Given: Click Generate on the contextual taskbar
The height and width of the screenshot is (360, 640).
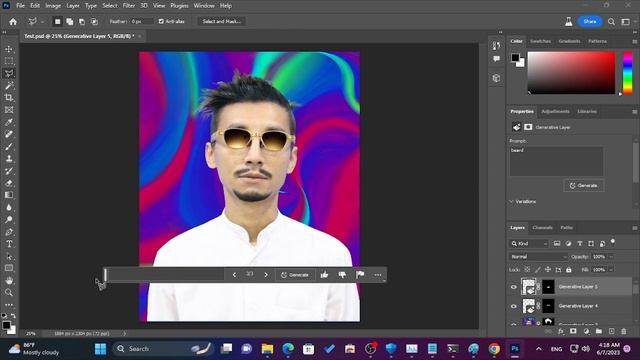Looking at the screenshot, I should pos(295,275).
